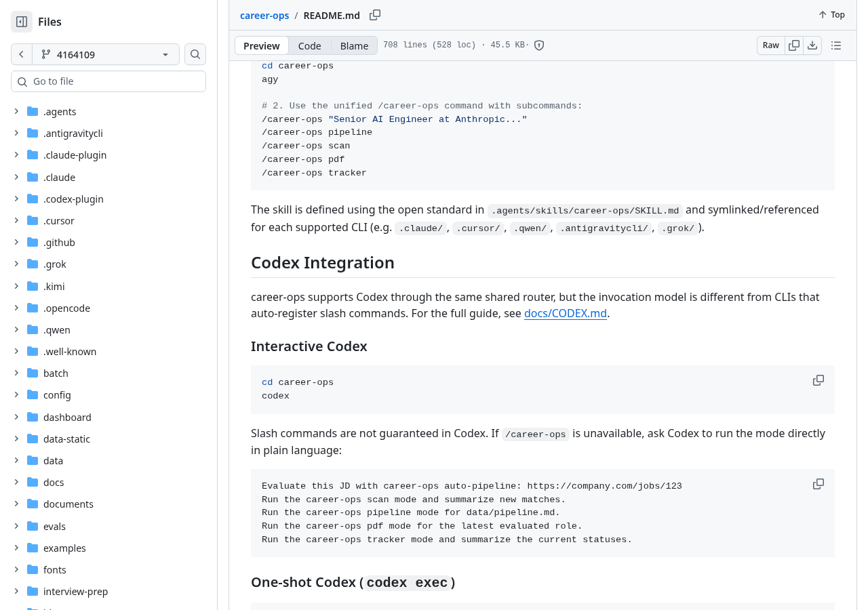
Task: Open the document outline icon
Action: [836, 45]
